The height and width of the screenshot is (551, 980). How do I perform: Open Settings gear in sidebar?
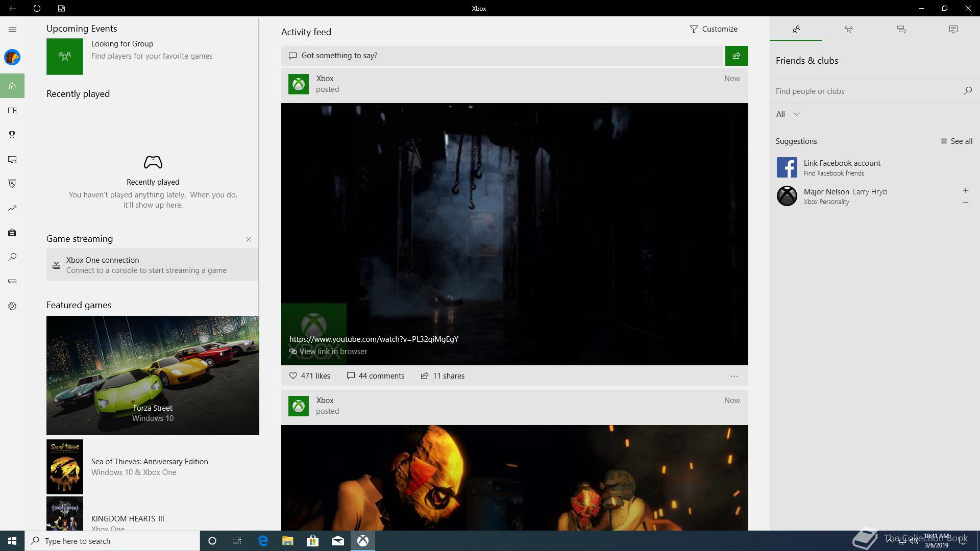[12, 306]
